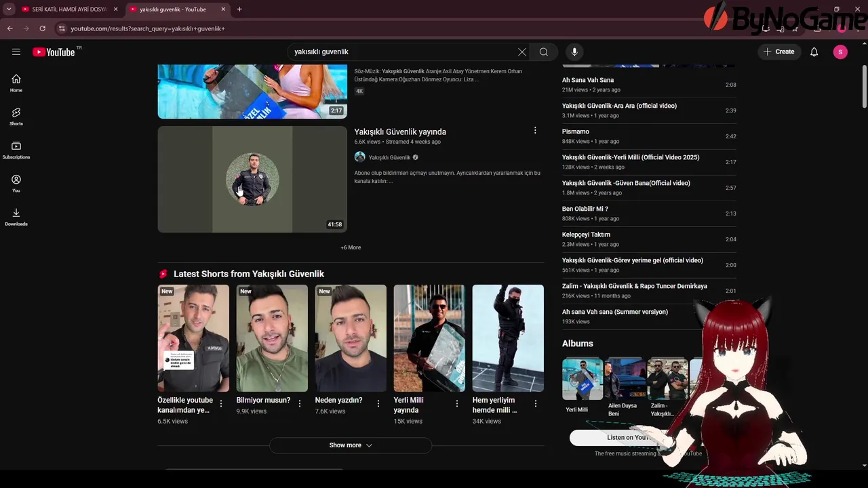Open Neden yazdın? short thumbnail
The image size is (868, 488).
point(351,338)
